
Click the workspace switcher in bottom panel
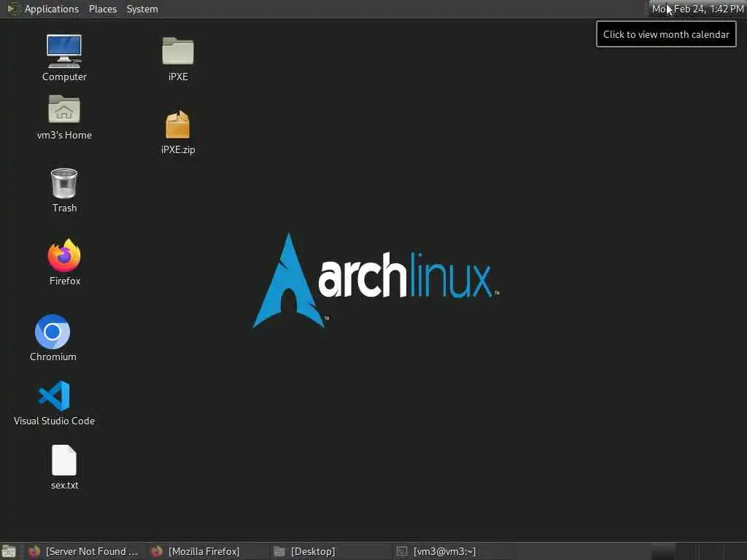(x=698, y=551)
